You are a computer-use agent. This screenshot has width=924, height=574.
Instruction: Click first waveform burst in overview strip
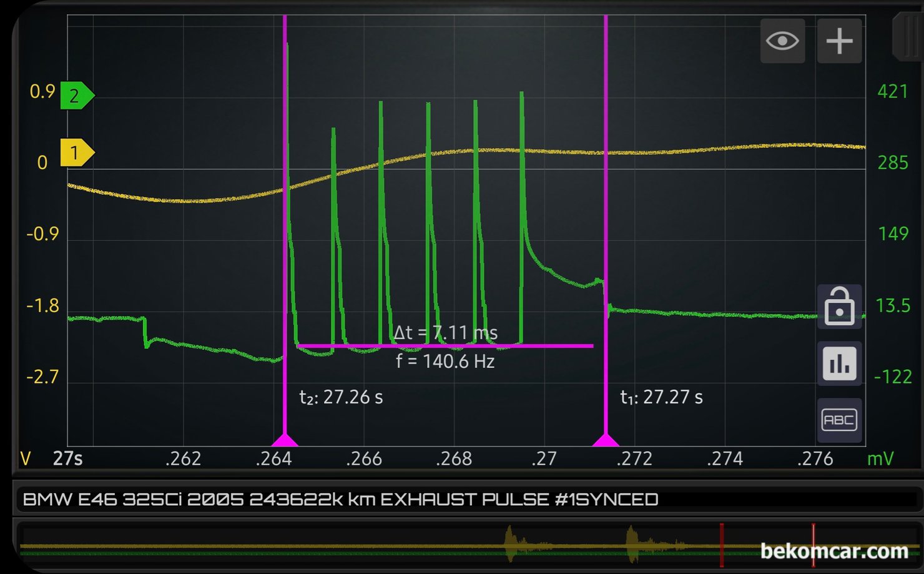coord(512,542)
